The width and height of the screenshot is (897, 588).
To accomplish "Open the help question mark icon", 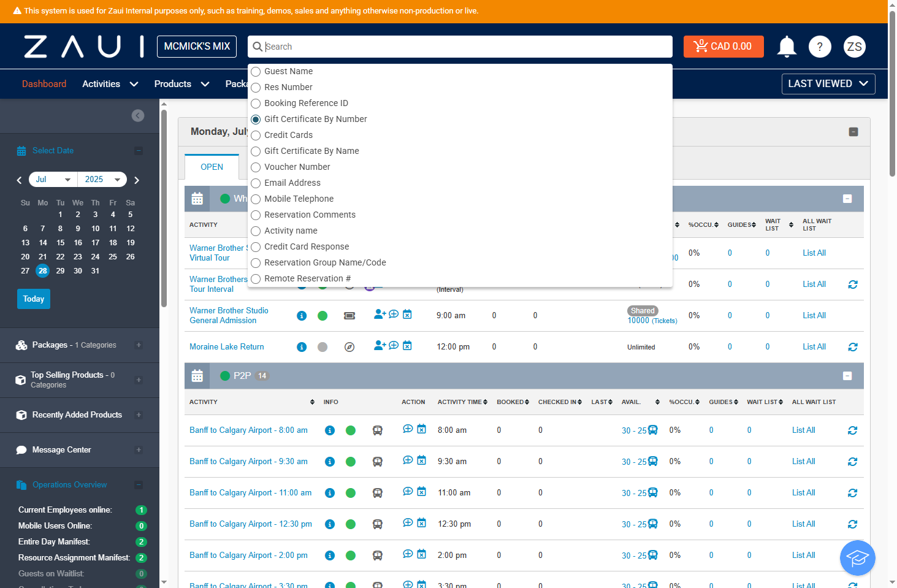I will pyautogui.click(x=820, y=47).
